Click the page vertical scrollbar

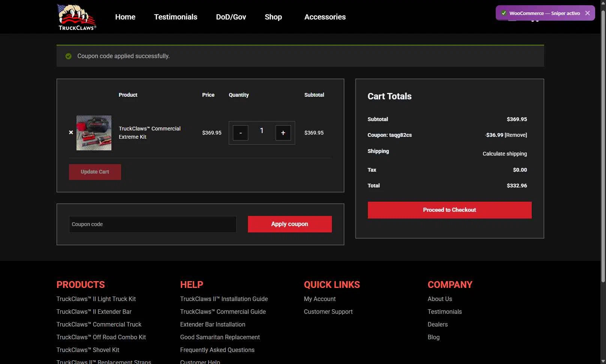(x=603, y=146)
